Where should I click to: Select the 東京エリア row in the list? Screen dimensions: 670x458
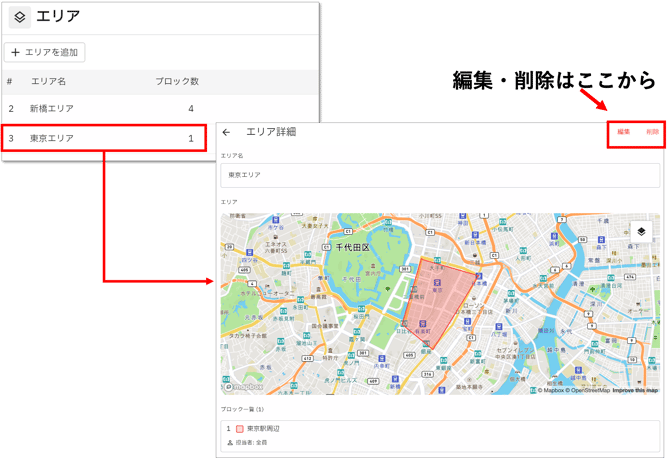click(x=100, y=138)
